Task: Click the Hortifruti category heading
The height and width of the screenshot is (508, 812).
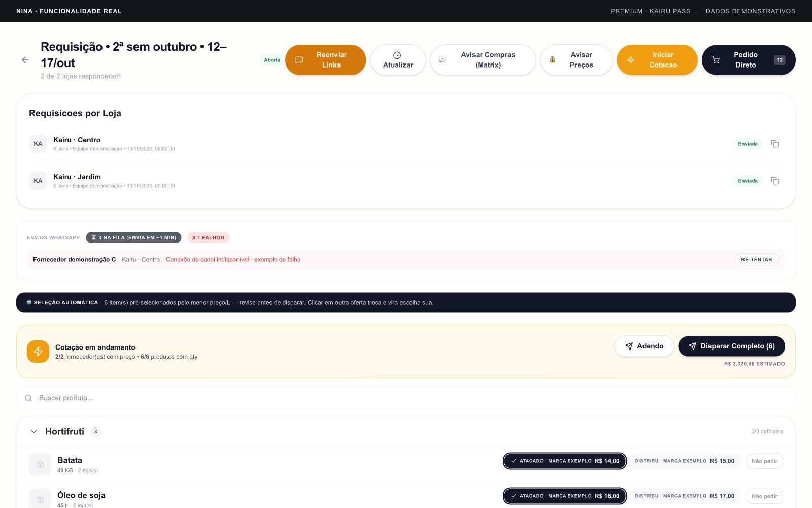Action: click(x=64, y=431)
